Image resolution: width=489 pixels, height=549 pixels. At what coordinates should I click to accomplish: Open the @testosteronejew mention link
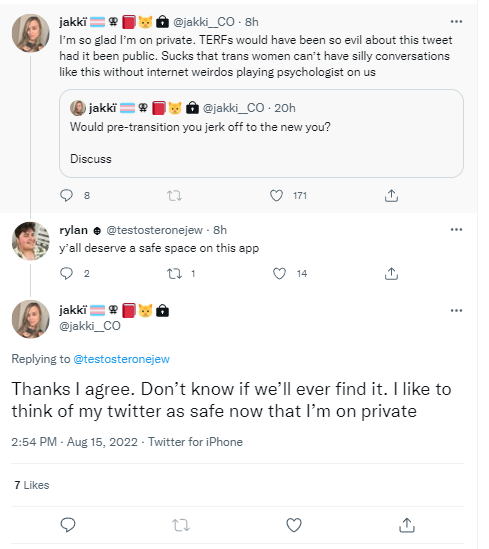pyautogui.click(x=121, y=359)
